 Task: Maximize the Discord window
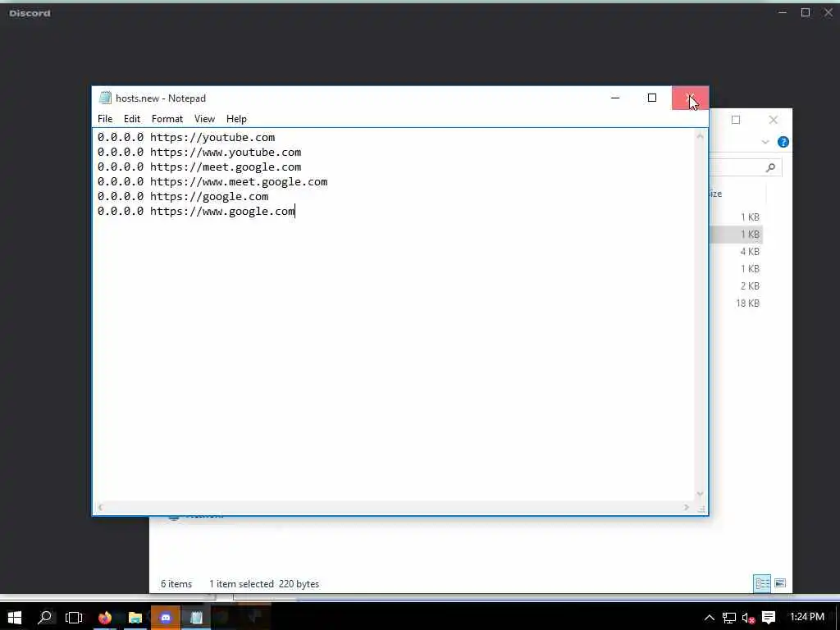[806, 12]
